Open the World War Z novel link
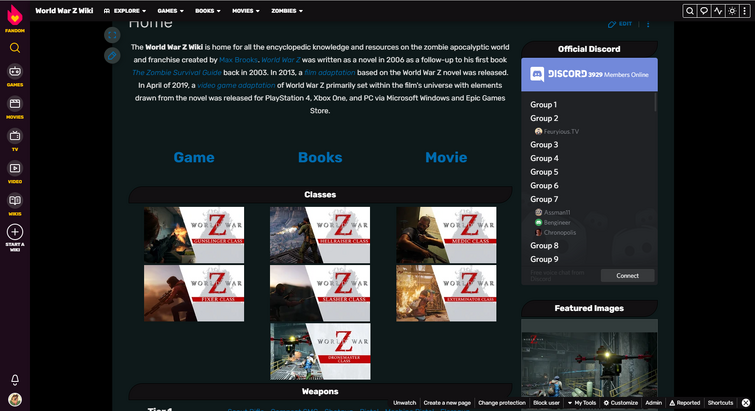Screen dimensions: 755x411 (281, 60)
